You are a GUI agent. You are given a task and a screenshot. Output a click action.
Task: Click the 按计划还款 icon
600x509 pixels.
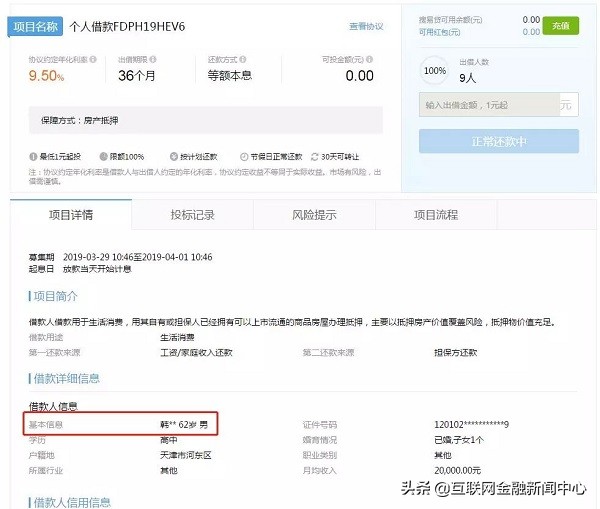point(174,157)
